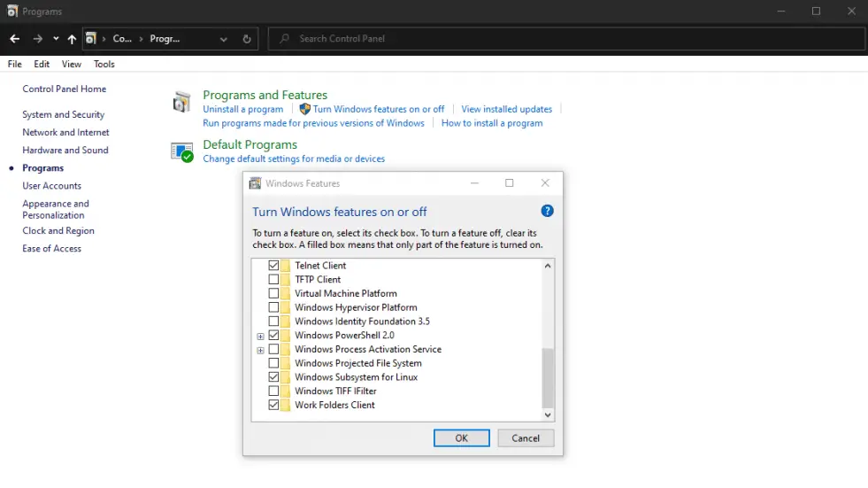Open the recent locations dropdown arrow
This screenshot has height=488, width=868.
click(56, 39)
